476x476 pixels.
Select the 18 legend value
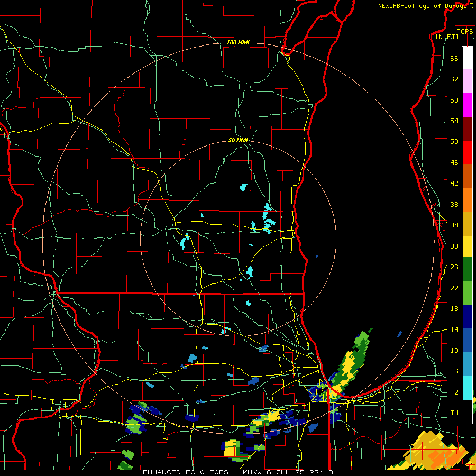pos(454,309)
